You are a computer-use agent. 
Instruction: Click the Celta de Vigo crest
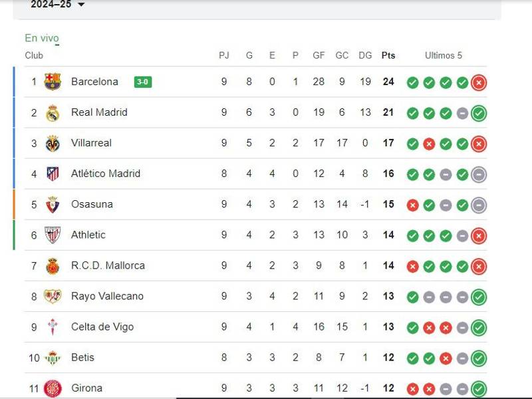coord(53,327)
